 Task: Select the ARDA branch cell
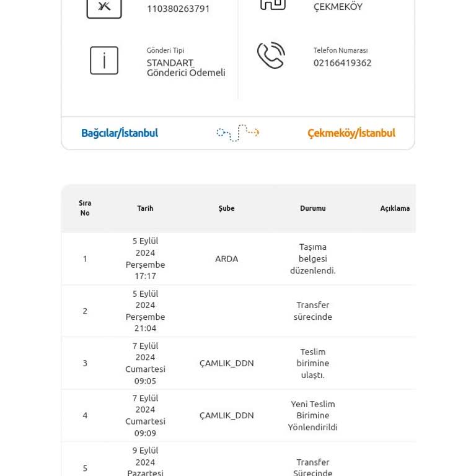226,259
